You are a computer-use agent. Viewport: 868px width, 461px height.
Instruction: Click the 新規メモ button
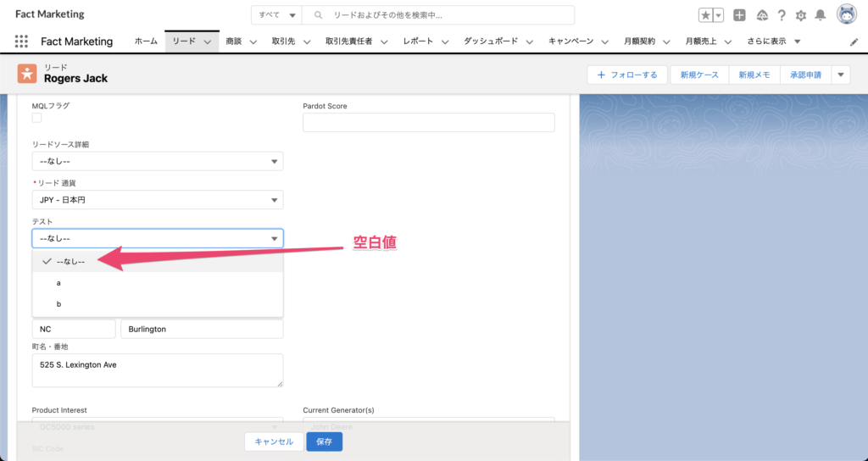[x=754, y=75]
